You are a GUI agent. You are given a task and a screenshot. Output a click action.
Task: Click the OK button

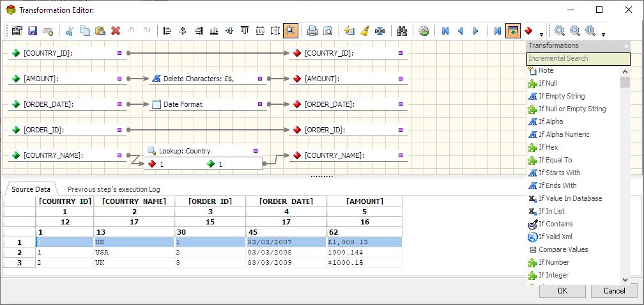(x=562, y=290)
